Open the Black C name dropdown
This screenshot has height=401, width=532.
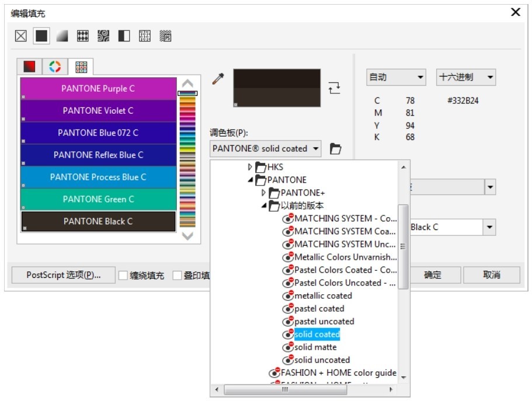pyautogui.click(x=489, y=227)
